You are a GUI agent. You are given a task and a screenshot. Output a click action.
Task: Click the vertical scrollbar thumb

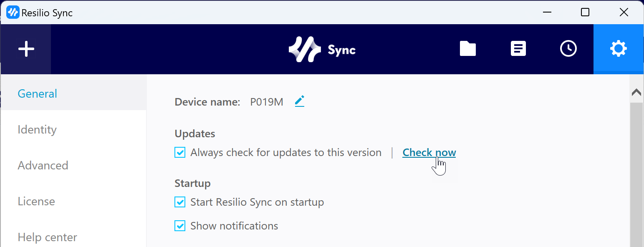636,174
